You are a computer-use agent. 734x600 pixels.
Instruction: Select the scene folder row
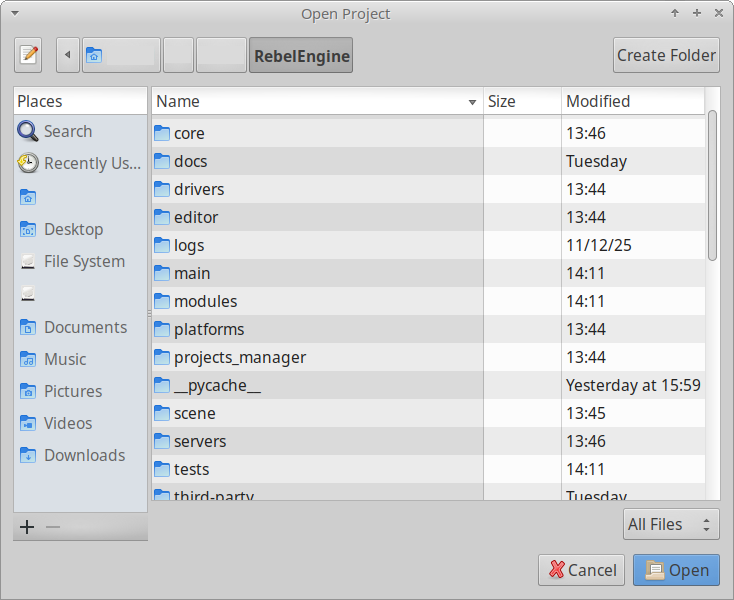point(428,413)
